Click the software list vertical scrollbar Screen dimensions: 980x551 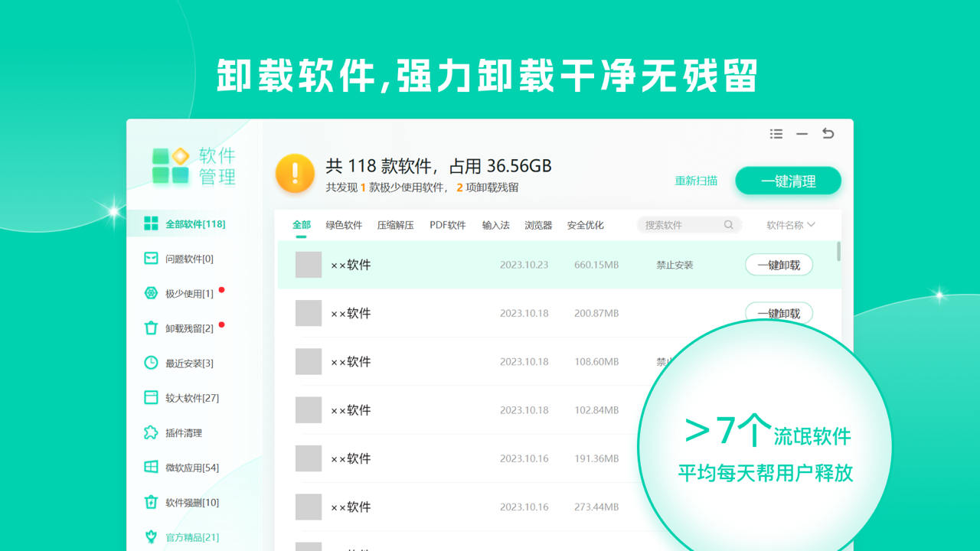click(839, 252)
